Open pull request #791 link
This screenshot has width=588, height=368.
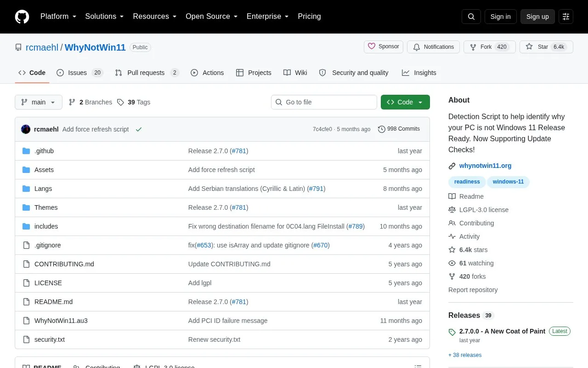point(316,189)
